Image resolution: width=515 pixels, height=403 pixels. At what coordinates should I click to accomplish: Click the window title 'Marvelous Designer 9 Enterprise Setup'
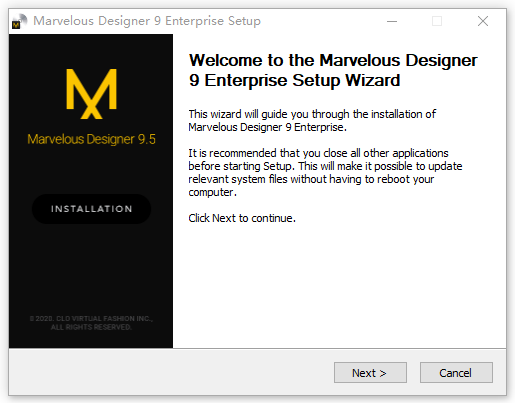[x=147, y=21]
